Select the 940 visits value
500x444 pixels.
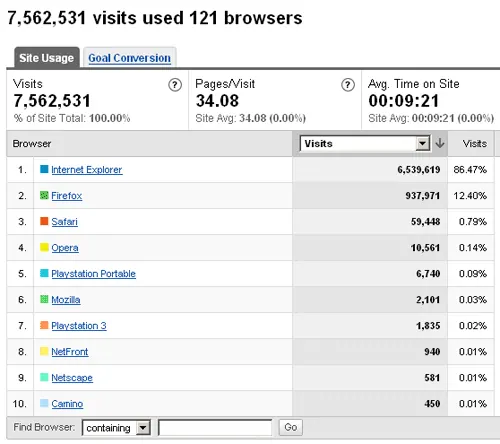[432, 352]
